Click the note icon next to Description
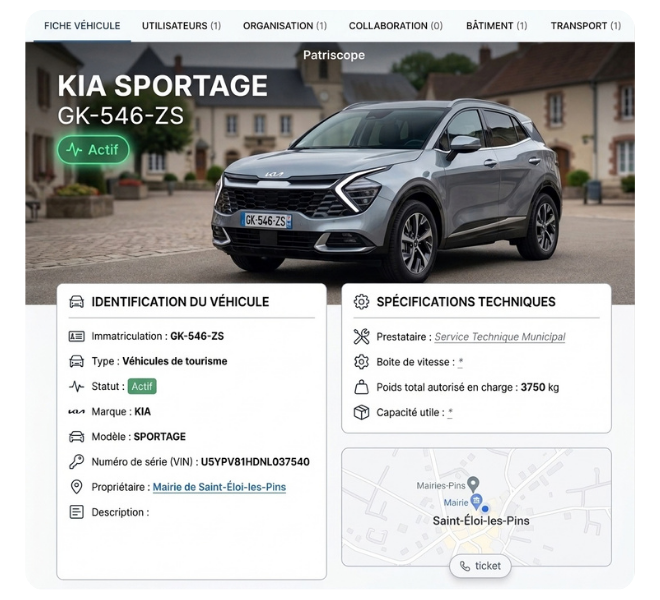 click(x=76, y=512)
